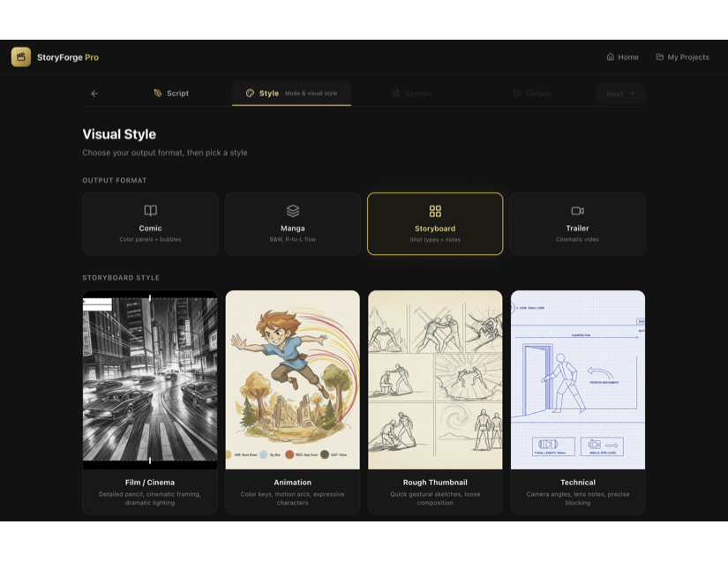The width and height of the screenshot is (728, 562).
Task: Select the Technical blueprint style thumbnail
Action: pos(578,379)
